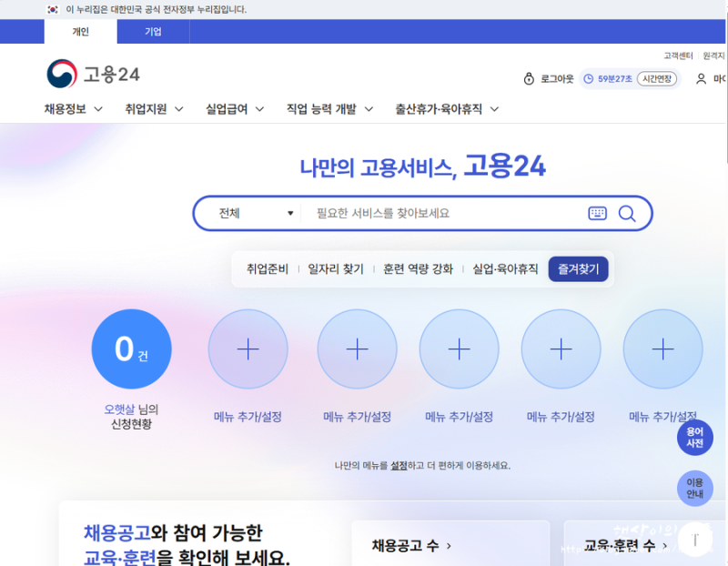The width and height of the screenshot is (728, 566).
Task: Select the 취업준비 category tab
Action: tap(267, 268)
